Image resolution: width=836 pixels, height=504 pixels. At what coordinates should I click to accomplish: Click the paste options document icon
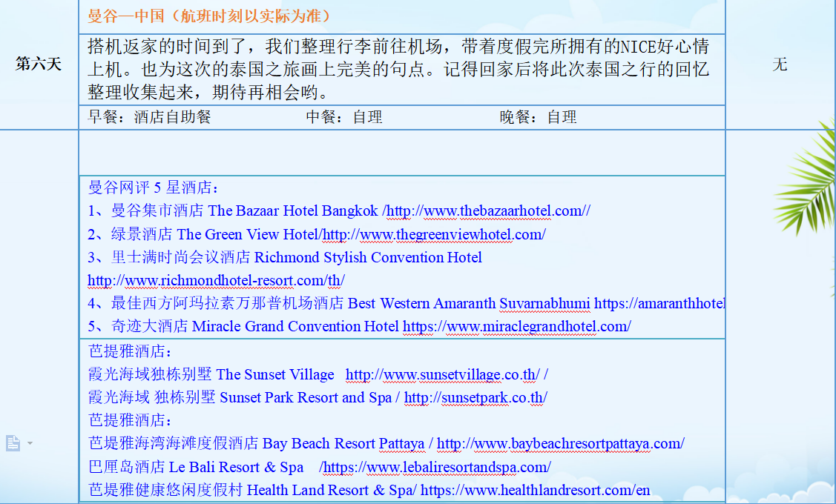tap(13, 442)
